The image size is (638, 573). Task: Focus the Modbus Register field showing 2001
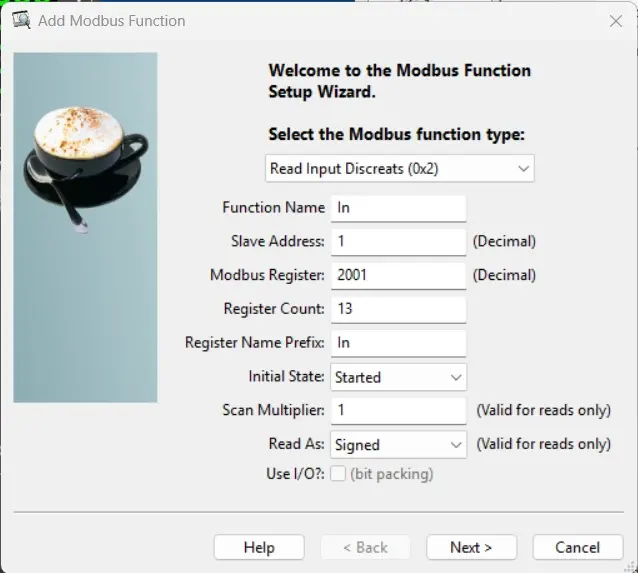tap(398, 276)
